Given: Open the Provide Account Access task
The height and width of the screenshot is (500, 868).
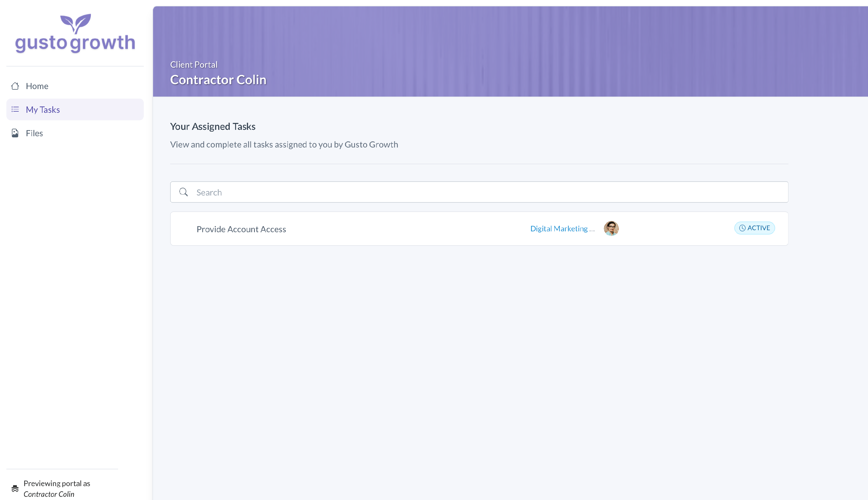Looking at the screenshot, I should click(x=241, y=229).
